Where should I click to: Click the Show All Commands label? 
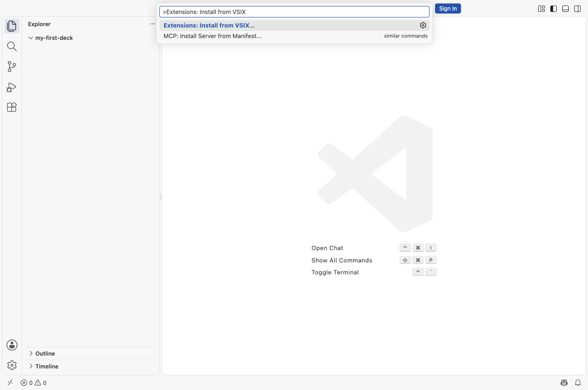pyautogui.click(x=342, y=260)
